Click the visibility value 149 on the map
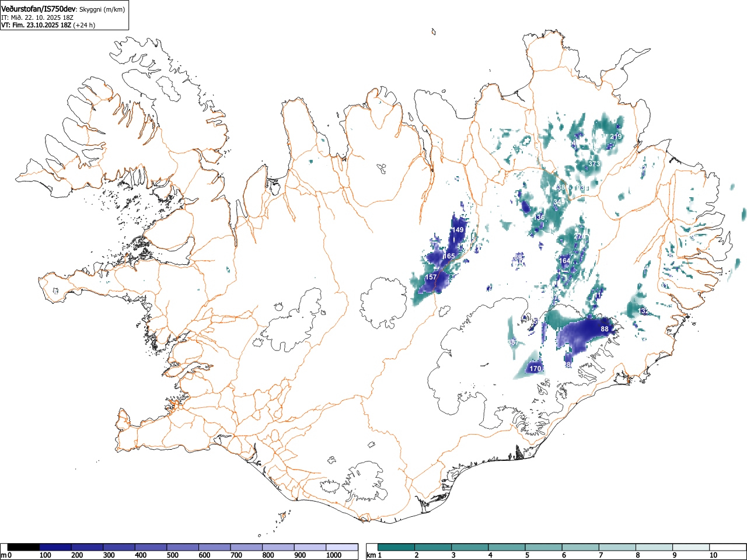 pyautogui.click(x=458, y=230)
